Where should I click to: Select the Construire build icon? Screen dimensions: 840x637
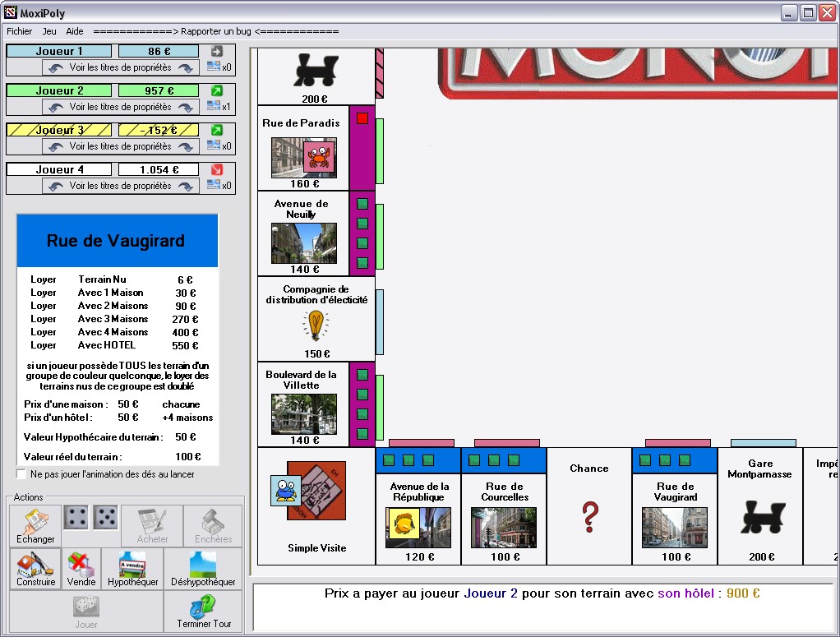pos(35,569)
